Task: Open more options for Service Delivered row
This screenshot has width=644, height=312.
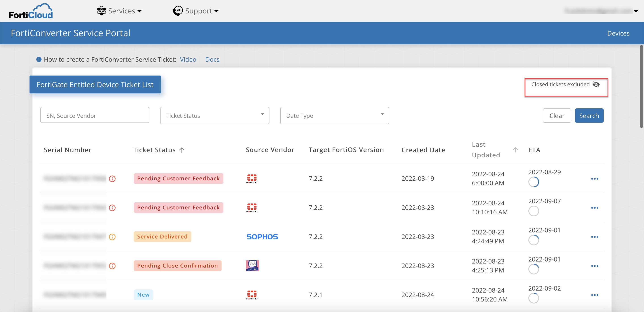Action: coord(595,237)
